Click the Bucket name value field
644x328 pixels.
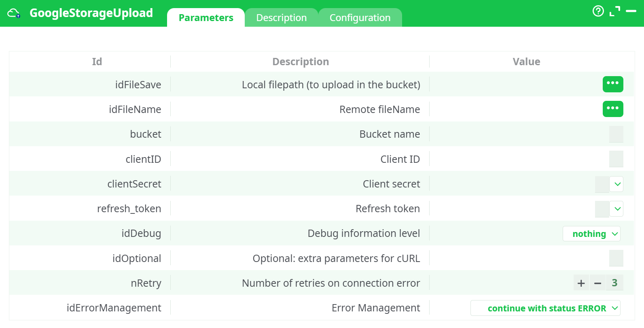(x=616, y=134)
